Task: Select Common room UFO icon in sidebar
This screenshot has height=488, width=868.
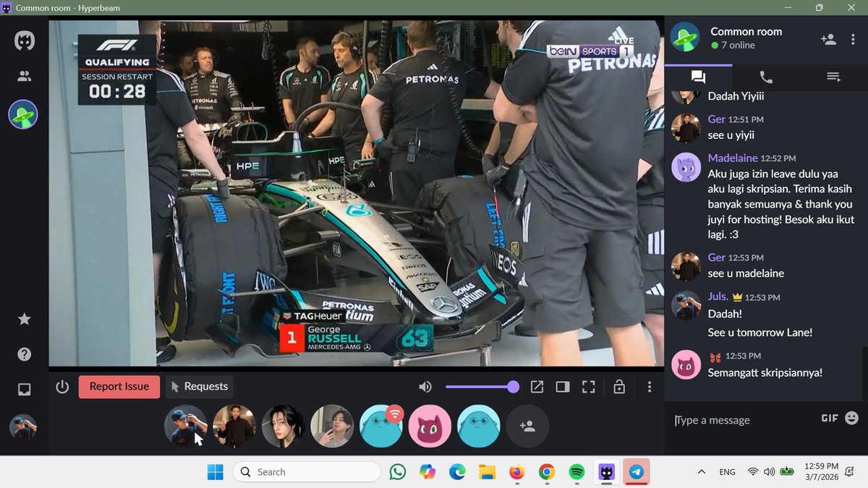Action: point(23,114)
